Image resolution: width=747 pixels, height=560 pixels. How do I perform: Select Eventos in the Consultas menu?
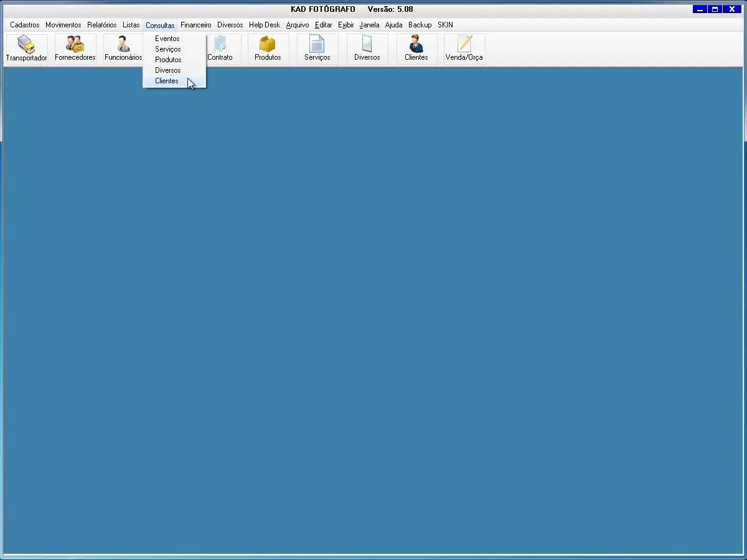pyautogui.click(x=167, y=39)
